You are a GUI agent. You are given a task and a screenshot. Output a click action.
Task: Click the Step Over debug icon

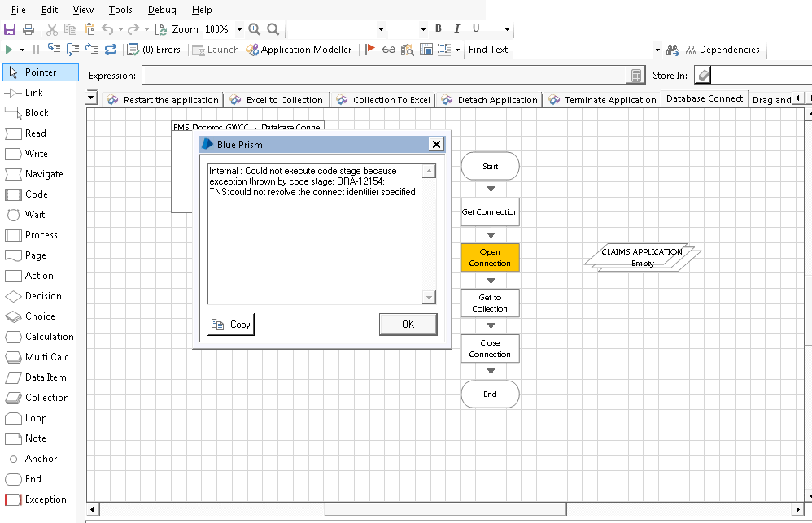point(72,50)
